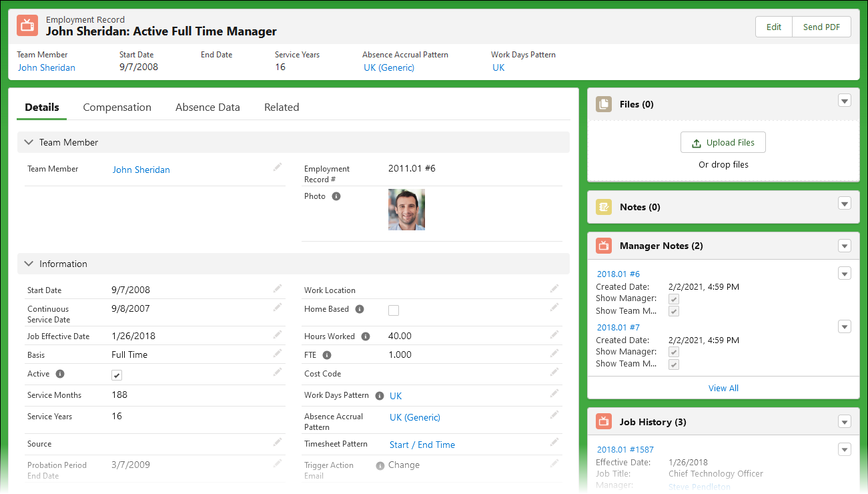The image size is (868, 494).
Task: Switch to the Compensation tab
Action: 117,107
